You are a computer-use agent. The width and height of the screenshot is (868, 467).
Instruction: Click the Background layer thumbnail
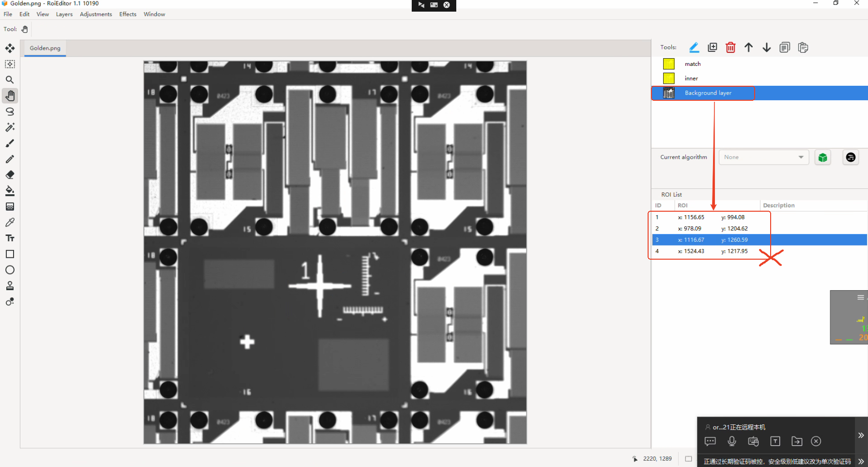tap(669, 93)
